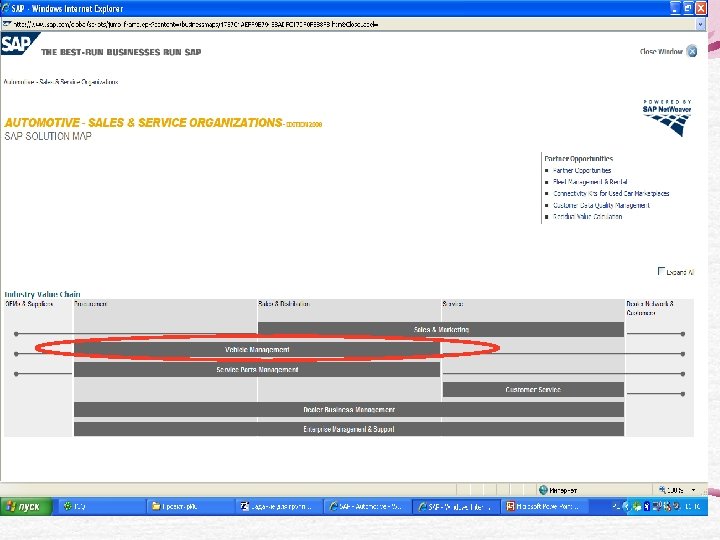Viewport: 720px width, 540px height.
Task: Click the SAP SOLUTION MAP subtitle
Action: [48, 136]
